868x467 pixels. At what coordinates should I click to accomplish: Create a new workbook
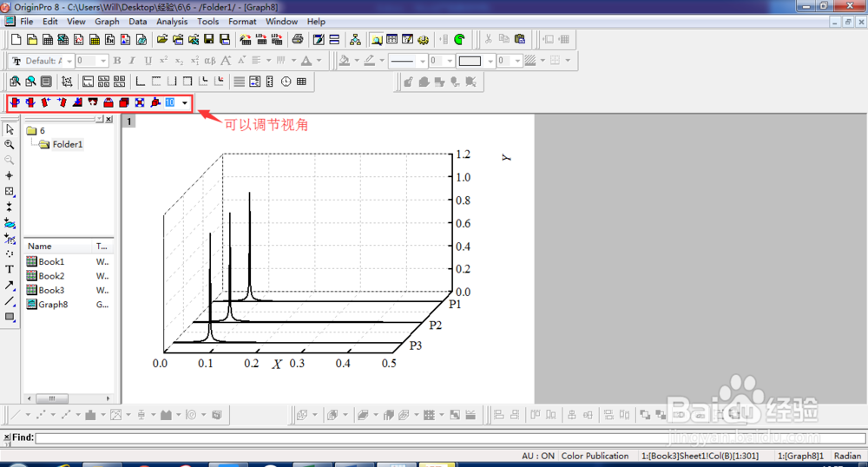(x=48, y=39)
